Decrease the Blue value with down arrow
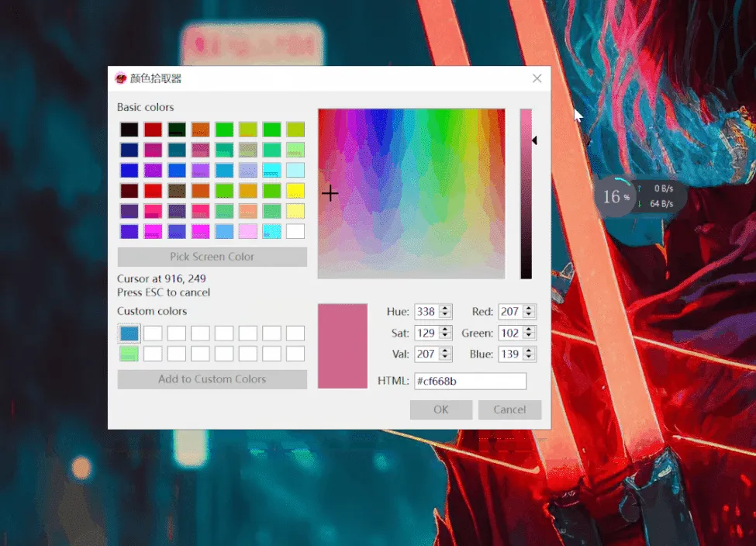 [529, 358]
